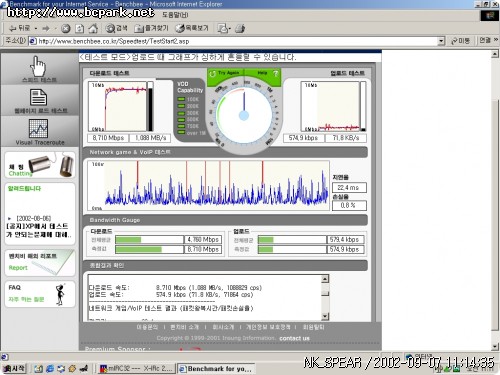Open the History toolbar button
500x375 pixels.
point(192,28)
